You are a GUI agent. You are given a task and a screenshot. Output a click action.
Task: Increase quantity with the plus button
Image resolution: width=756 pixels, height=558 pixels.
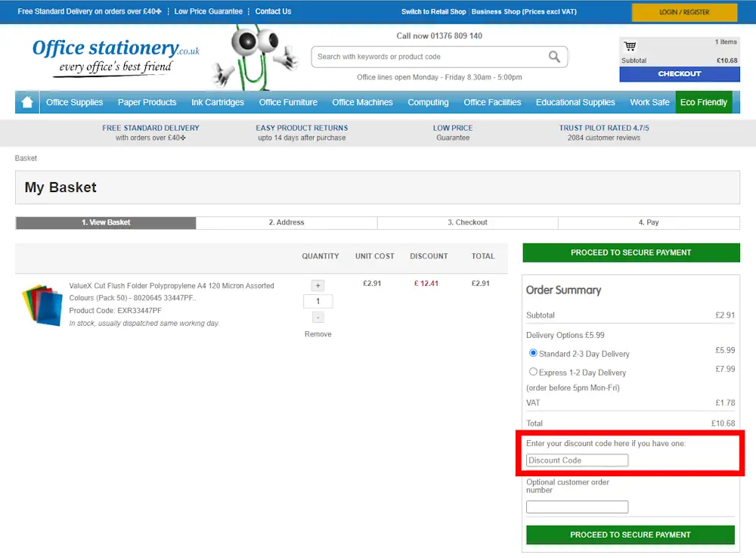click(x=318, y=286)
